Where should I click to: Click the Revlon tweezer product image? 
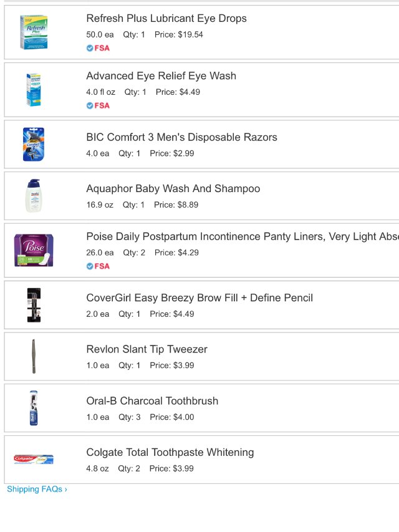click(x=34, y=357)
